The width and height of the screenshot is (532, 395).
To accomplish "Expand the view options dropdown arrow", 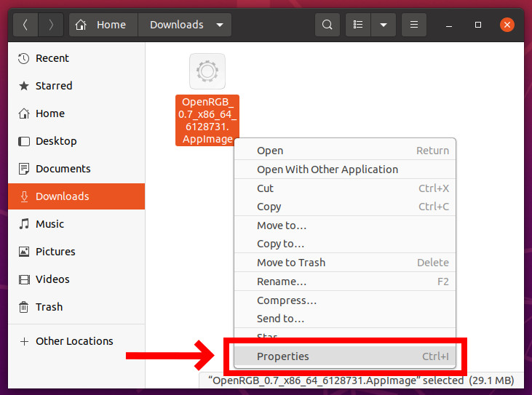I will (x=384, y=25).
